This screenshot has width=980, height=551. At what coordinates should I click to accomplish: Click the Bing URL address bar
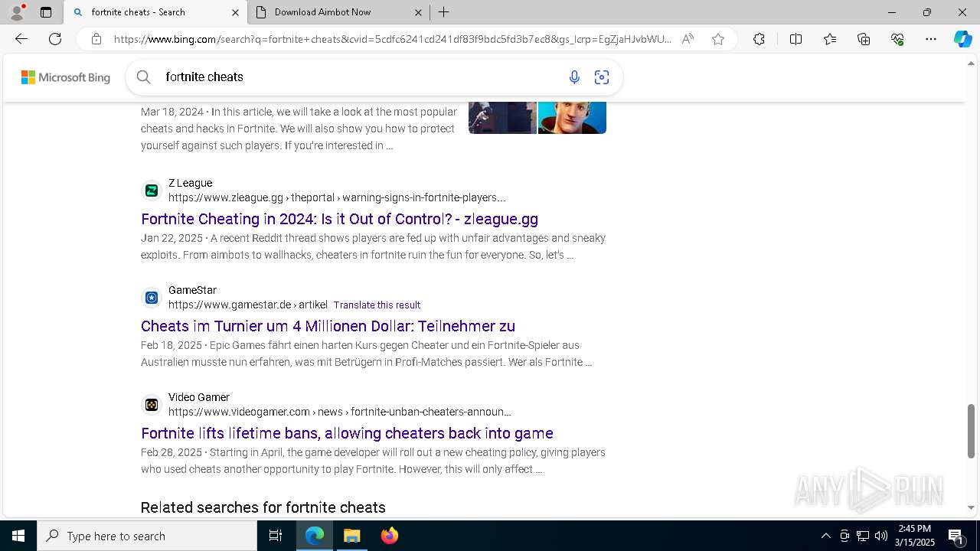[x=392, y=39]
